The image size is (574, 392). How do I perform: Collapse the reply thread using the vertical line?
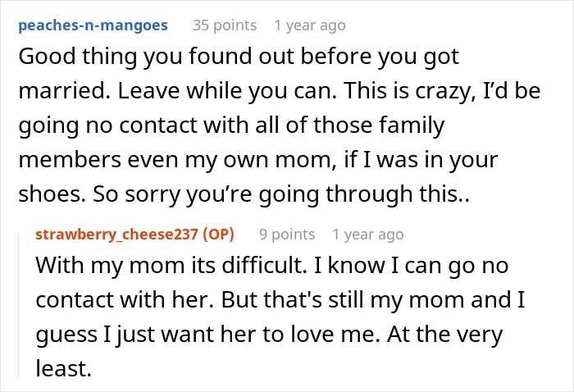(x=19, y=304)
